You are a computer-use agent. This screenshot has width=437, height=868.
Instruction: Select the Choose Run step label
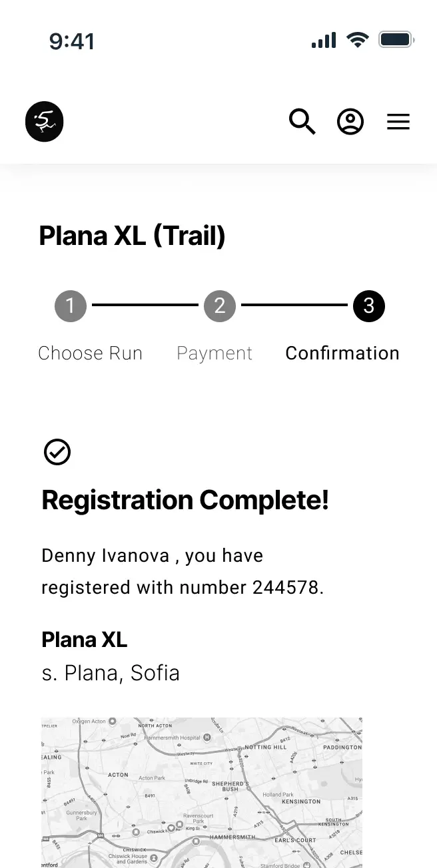[x=90, y=353]
